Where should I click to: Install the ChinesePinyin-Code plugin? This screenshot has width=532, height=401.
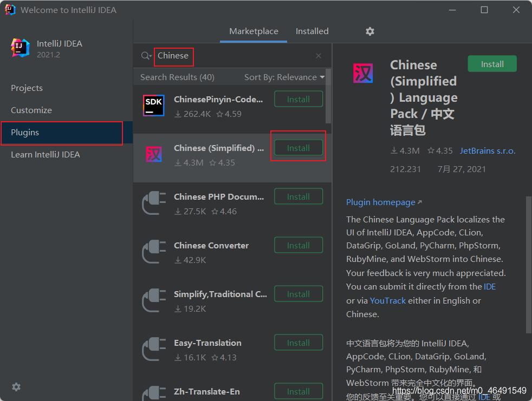(x=298, y=99)
